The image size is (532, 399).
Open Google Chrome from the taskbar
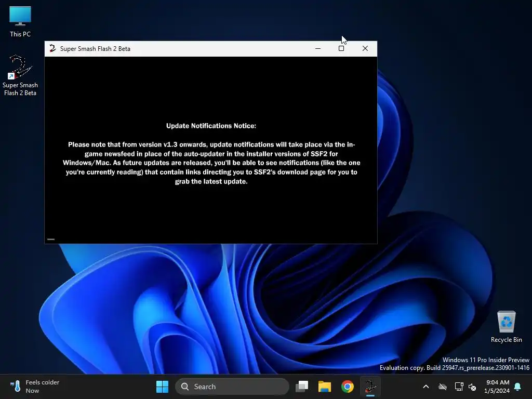point(347,387)
